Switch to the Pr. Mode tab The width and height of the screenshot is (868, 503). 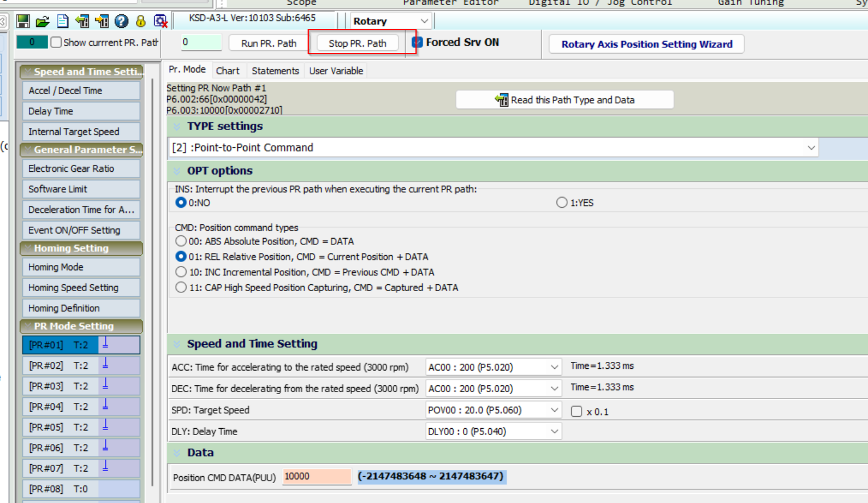pos(187,70)
